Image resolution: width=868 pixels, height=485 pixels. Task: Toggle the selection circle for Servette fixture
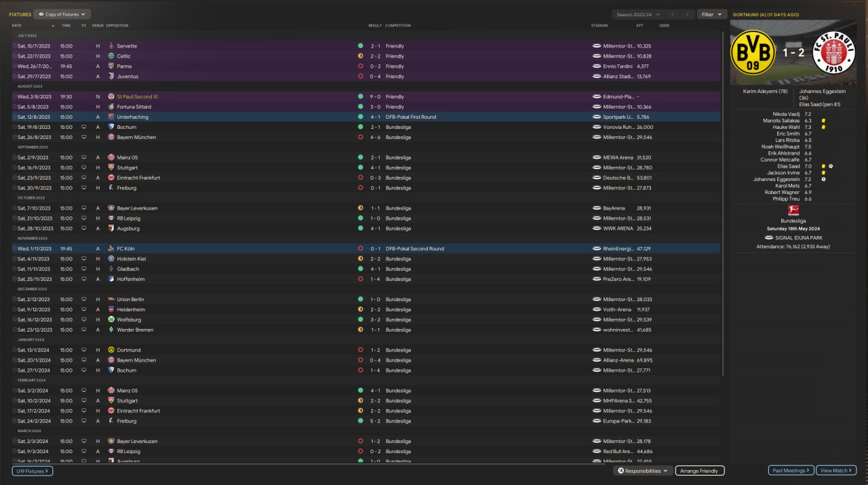pos(14,46)
